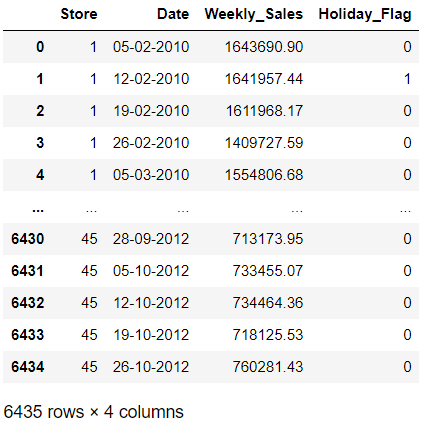Select row index 6430
The image size is (427, 421).
[x=27, y=239]
